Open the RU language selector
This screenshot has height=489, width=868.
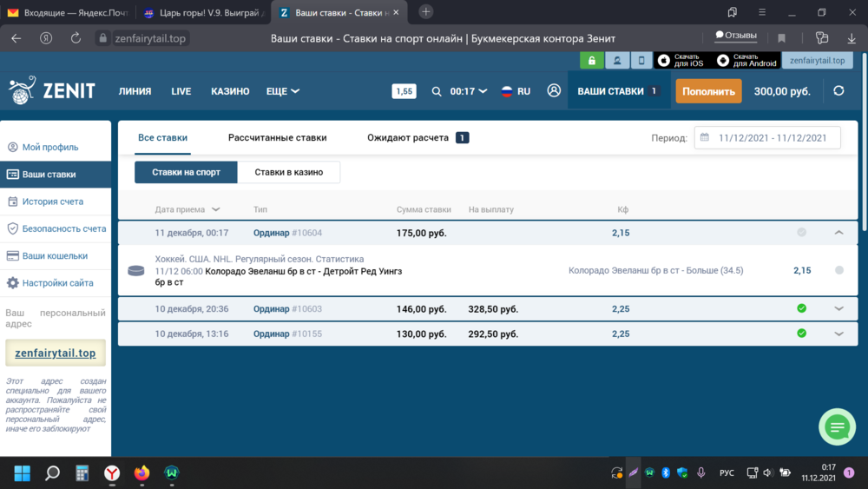coord(516,91)
